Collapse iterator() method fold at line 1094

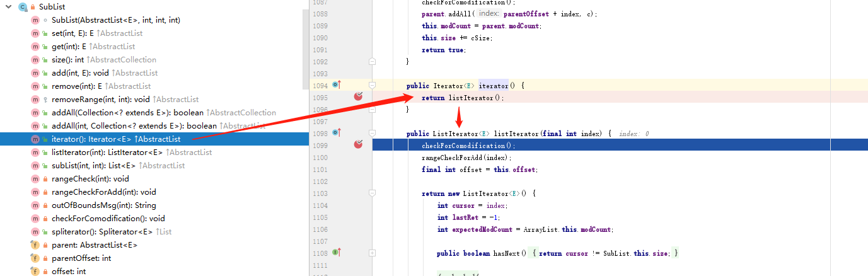tap(372, 85)
